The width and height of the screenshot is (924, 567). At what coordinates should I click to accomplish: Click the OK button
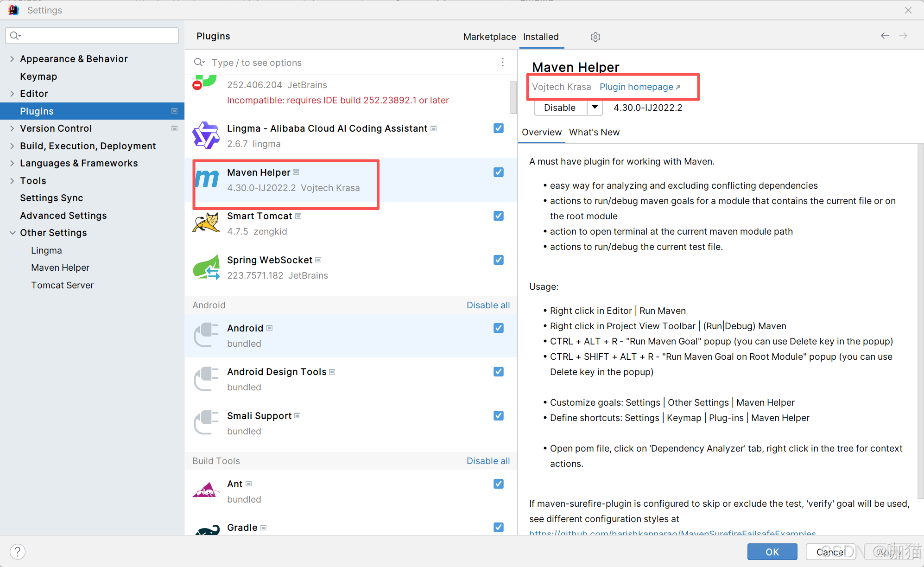pyautogui.click(x=772, y=552)
